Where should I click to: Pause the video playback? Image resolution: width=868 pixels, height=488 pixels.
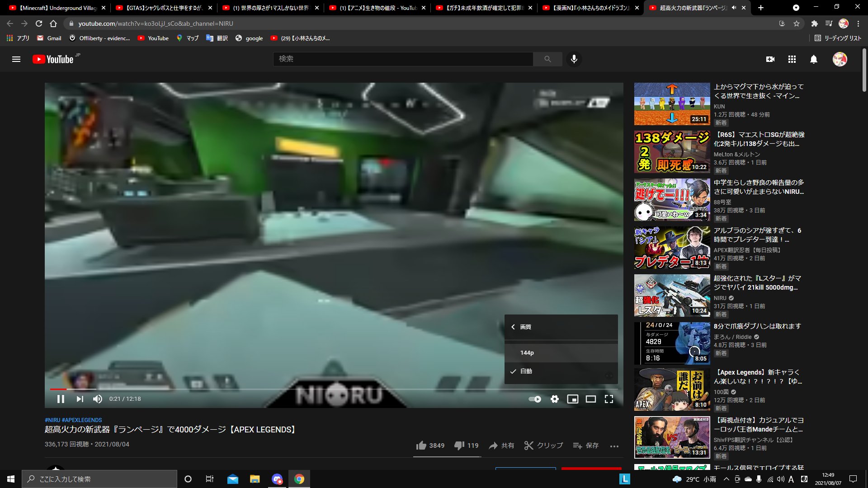click(x=61, y=399)
